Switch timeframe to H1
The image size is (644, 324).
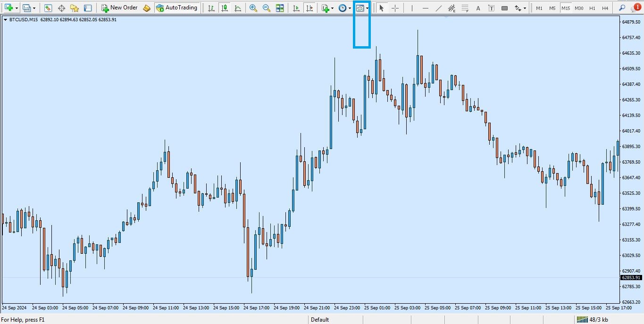[x=592, y=8]
